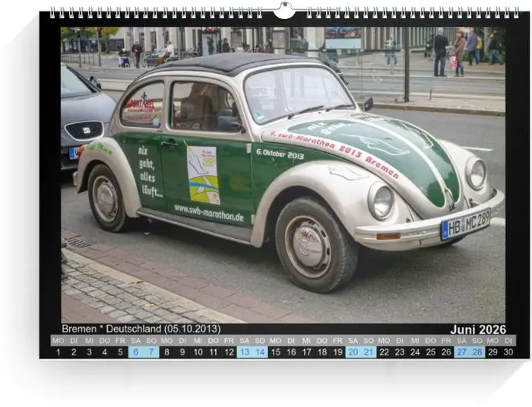Screen dimensions: 532x407
Task: Click the red sticker on rear side window
Action: [x=139, y=107]
